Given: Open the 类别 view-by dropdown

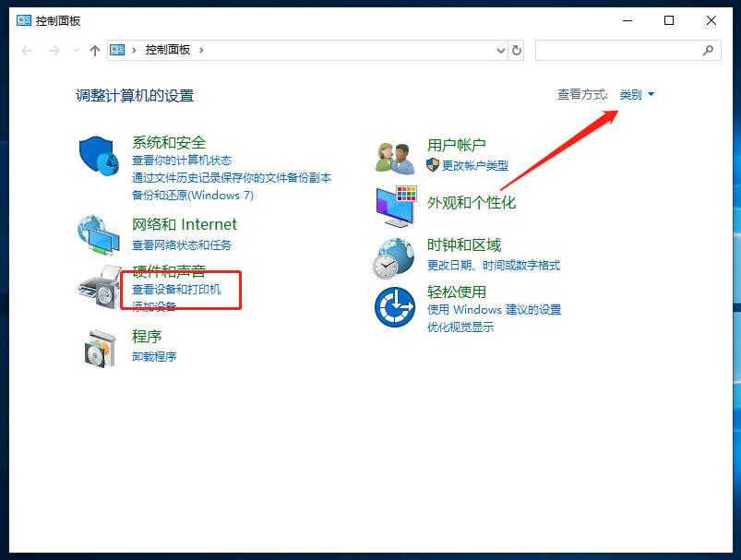Looking at the screenshot, I should click(x=637, y=94).
